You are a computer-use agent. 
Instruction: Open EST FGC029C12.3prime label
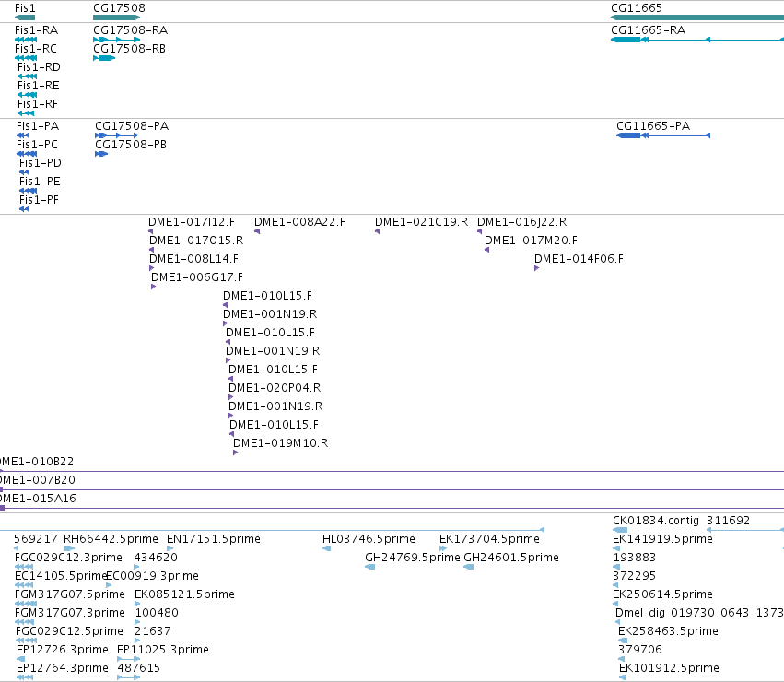coord(68,558)
